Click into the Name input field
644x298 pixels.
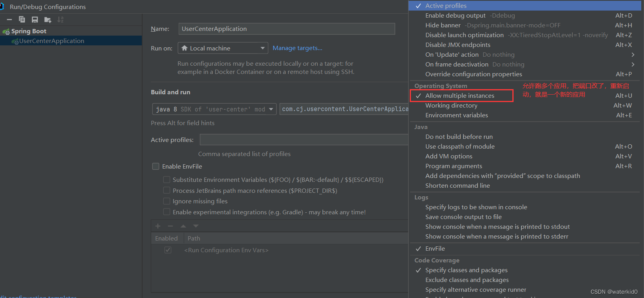pos(287,29)
